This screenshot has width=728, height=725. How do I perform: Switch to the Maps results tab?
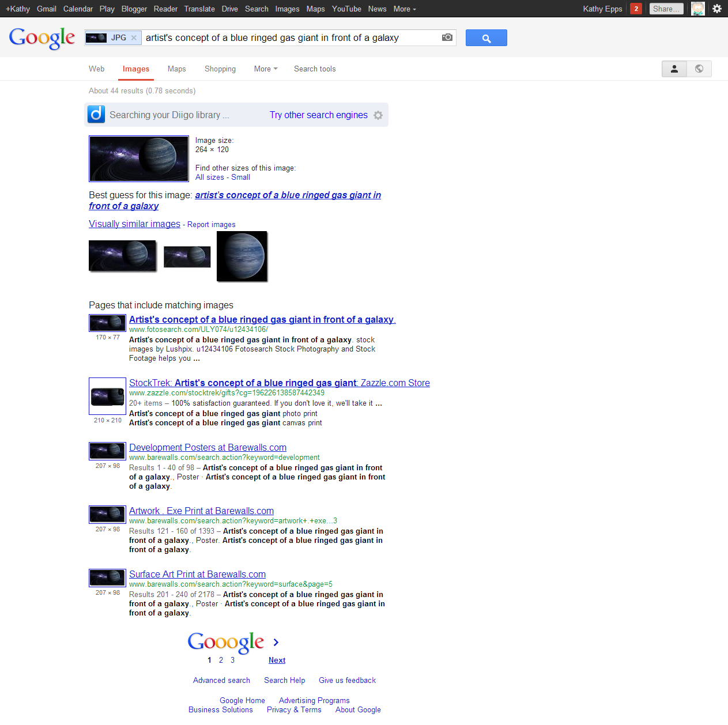click(177, 69)
